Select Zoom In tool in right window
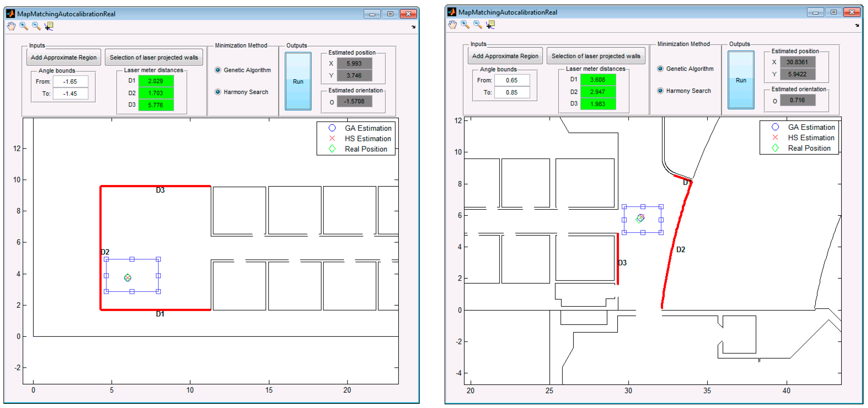Image resolution: width=868 pixels, height=408 pixels. tap(465, 25)
